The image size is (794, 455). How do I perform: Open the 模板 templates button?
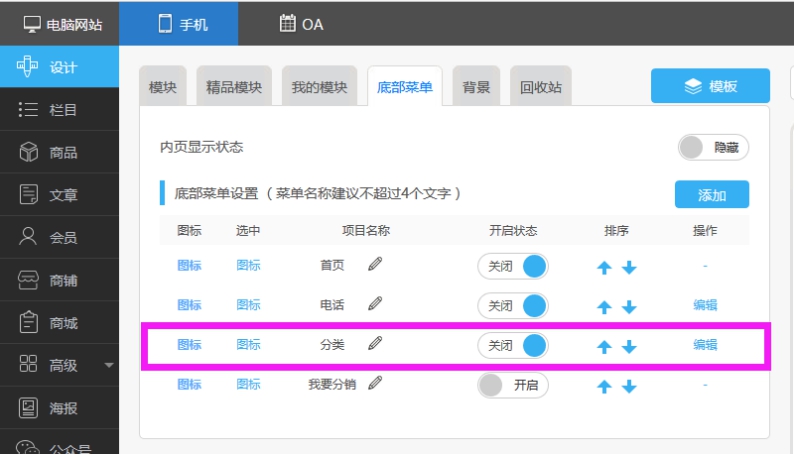point(710,86)
